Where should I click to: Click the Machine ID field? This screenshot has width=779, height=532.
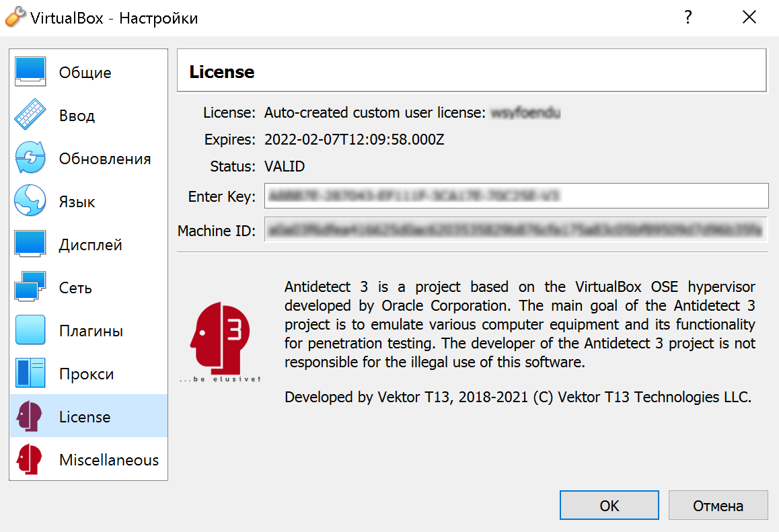pyautogui.click(x=516, y=229)
